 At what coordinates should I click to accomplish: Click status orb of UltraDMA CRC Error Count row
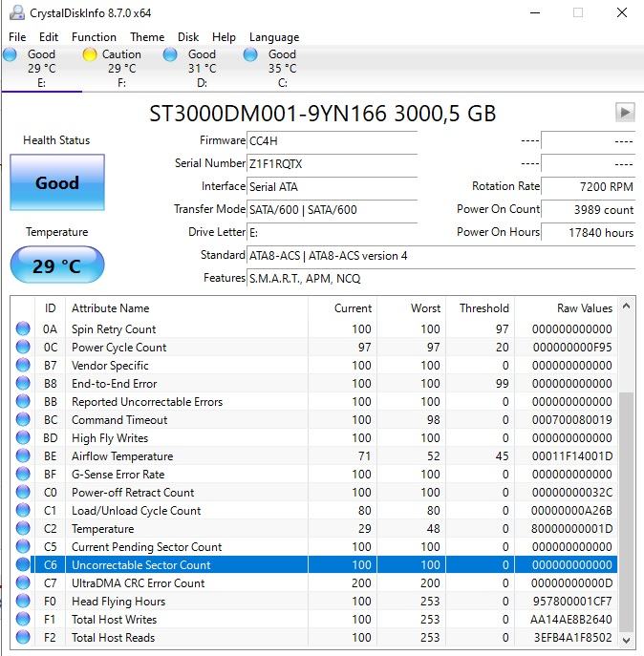tap(23, 582)
